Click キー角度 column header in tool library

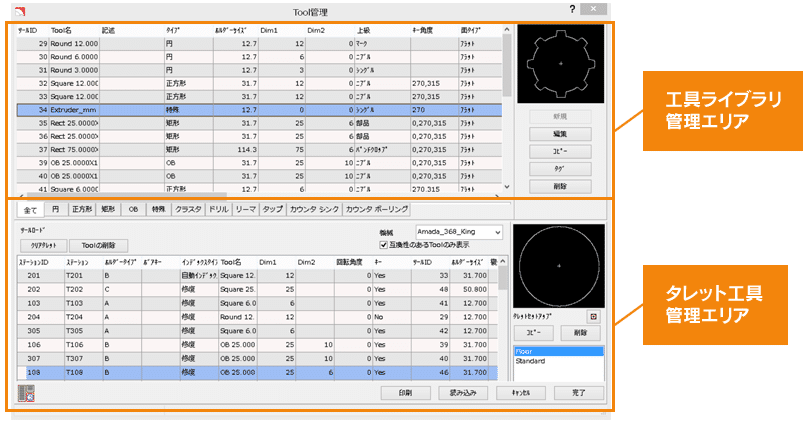click(x=434, y=30)
